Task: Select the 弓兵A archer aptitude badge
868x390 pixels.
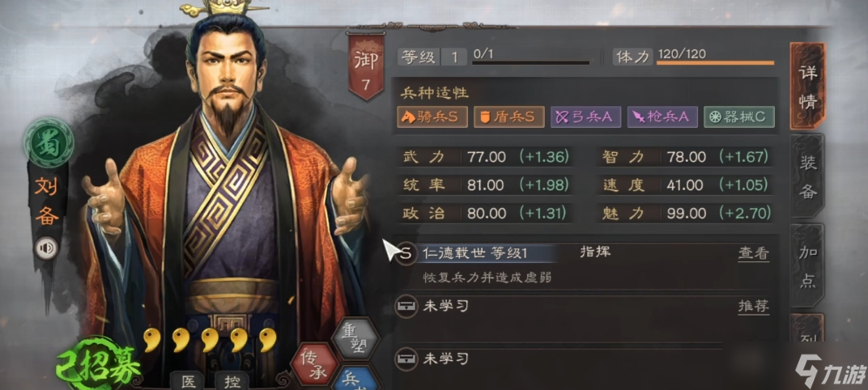Action: point(585,117)
